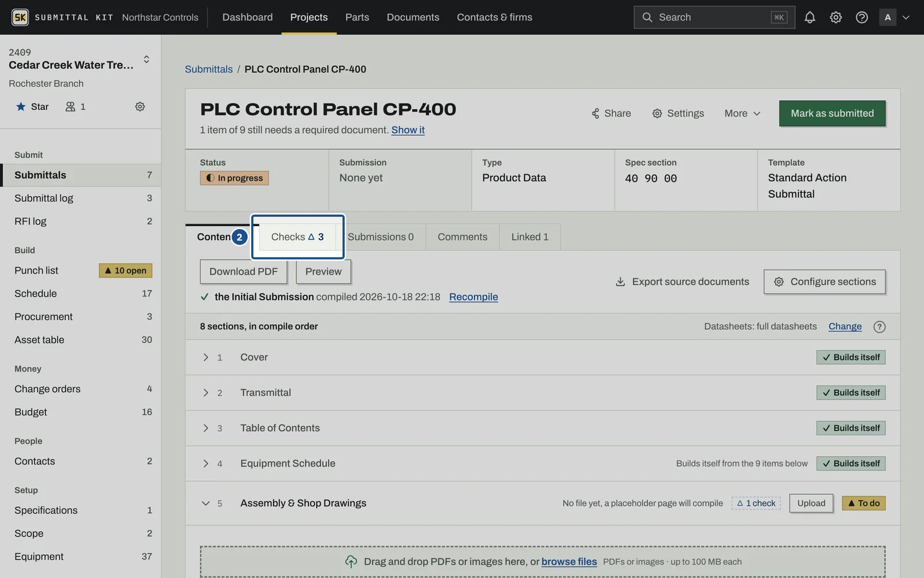Image resolution: width=924 pixels, height=578 pixels.
Task: Open the notifications bell
Action: point(810,17)
